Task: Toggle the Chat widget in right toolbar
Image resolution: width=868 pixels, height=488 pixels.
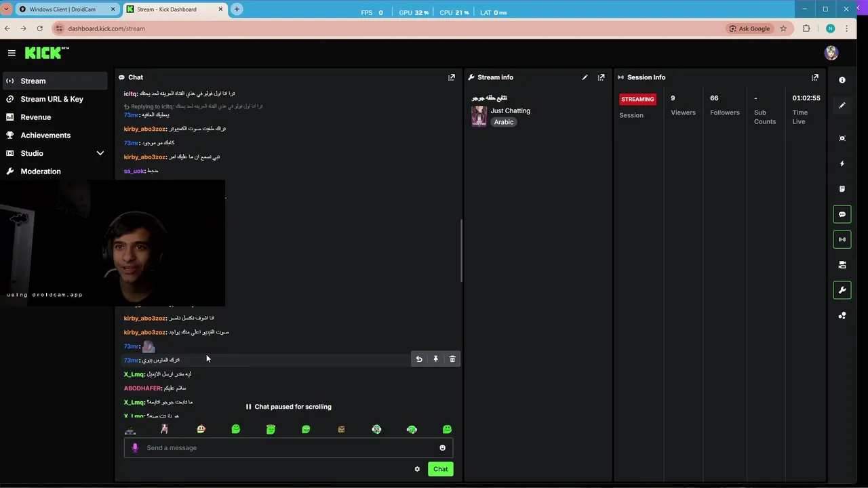Action: [842, 214]
